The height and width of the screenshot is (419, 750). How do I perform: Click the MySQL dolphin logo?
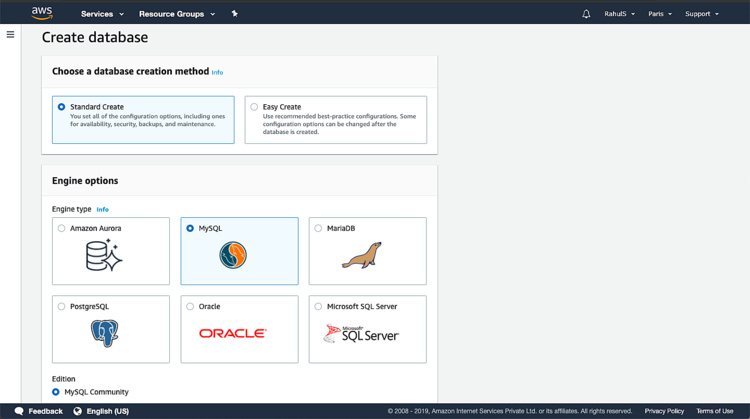(x=232, y=255)
